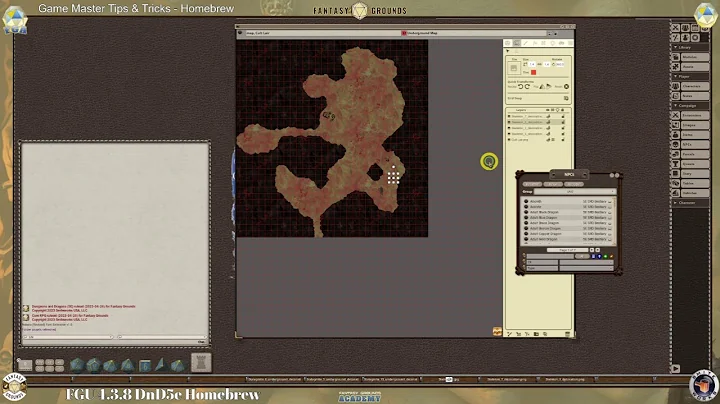The image size is (720, 404).
Task: Click the party sheet icon at sidebar top
Action: coord(685,28)
